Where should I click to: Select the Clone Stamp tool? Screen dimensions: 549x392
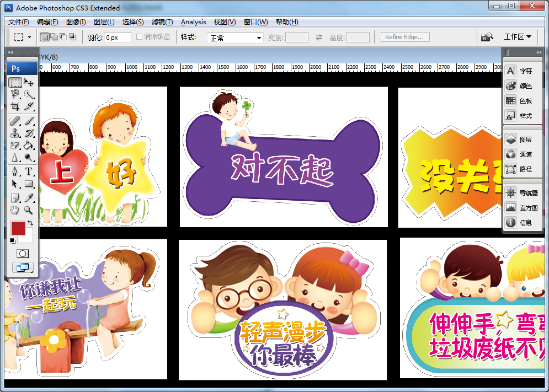pos(15,133)
